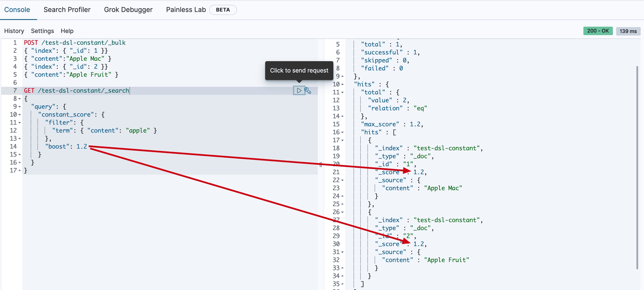The width and height of the screenshot is (644, 290).
Task: Click the Help link
Action: tap(67, 31)
